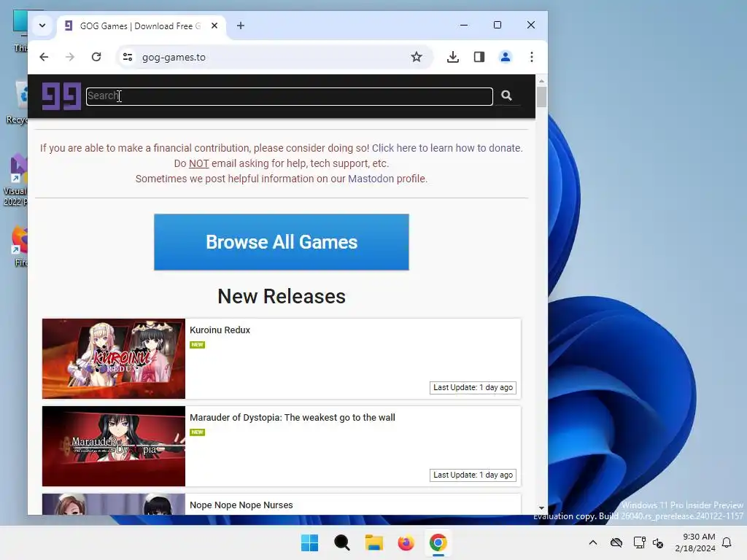
Task: Open the Kuroinu Redux title link
Action: point(220,330)
